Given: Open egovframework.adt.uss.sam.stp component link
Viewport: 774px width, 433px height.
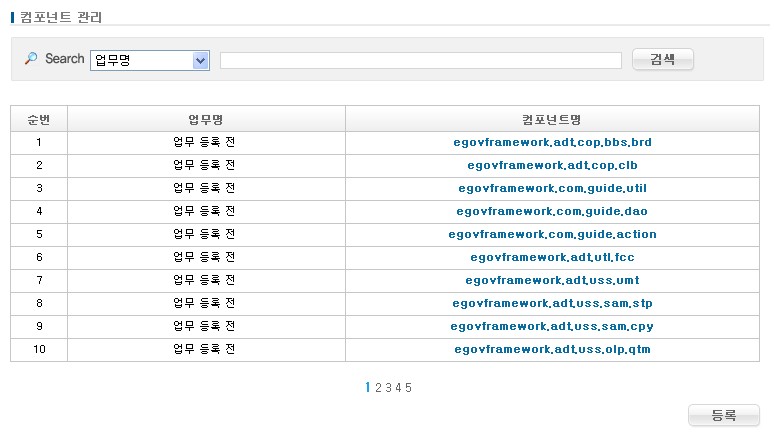Looking at the screenshot, I should tap(552, 304).
